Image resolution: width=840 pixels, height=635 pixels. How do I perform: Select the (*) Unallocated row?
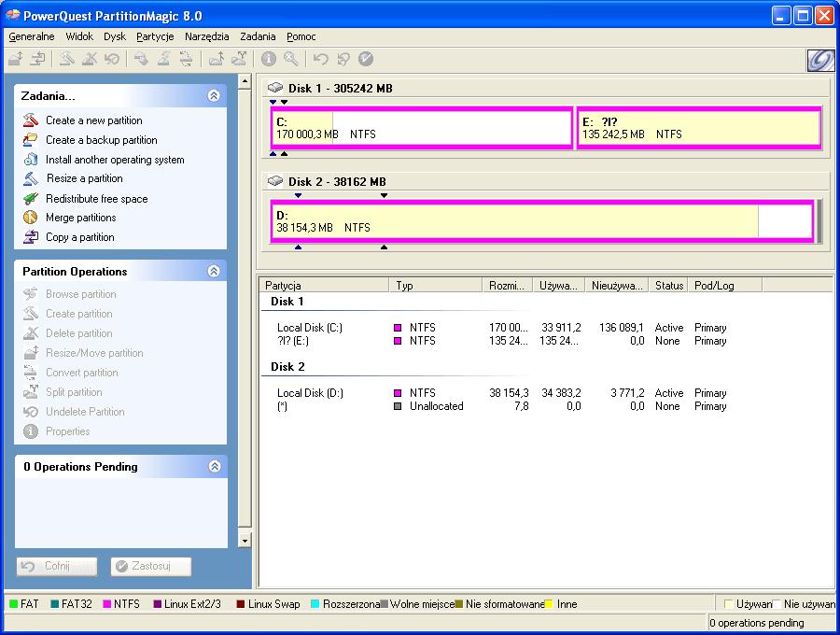[501, 406]
